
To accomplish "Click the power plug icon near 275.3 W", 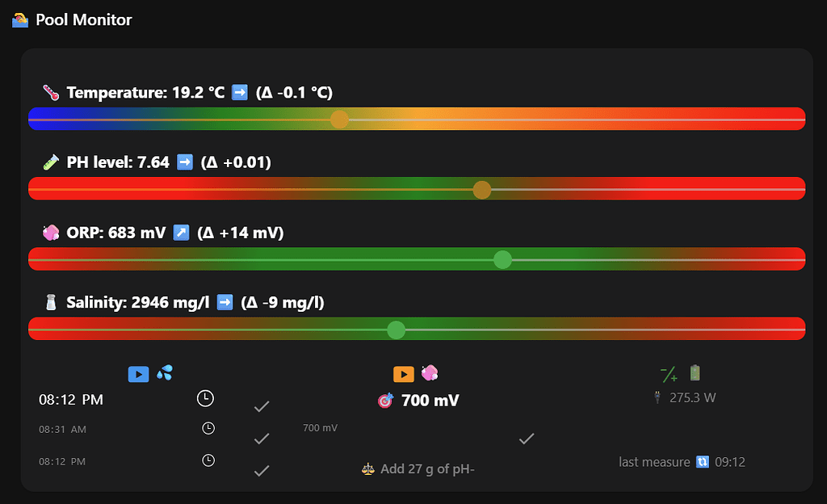I will tap(657, 397).
